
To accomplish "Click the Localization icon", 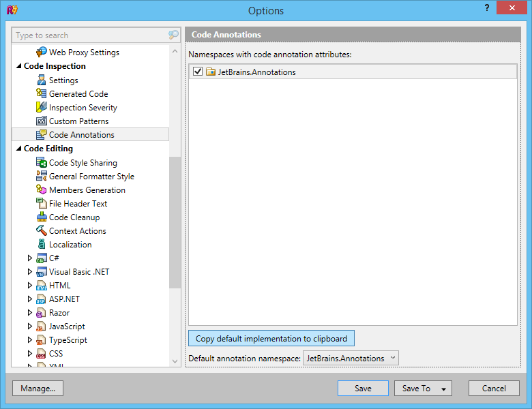I will tap(42, 244).
